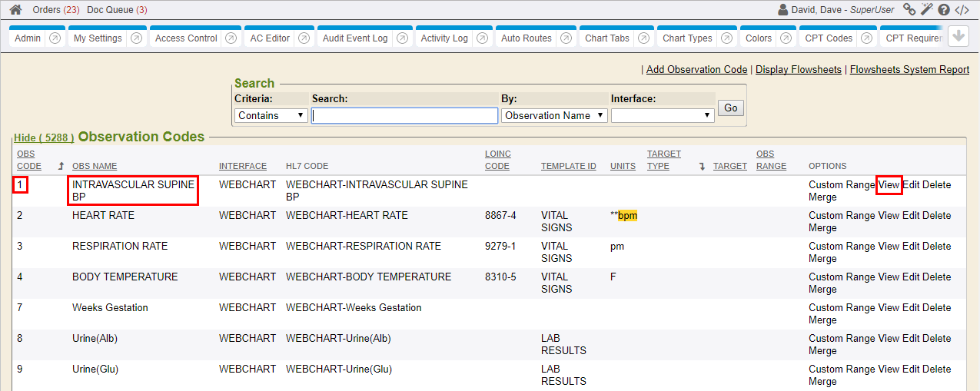Viewport: 980px width, 391px height.
Task: Sort by the LOINC CODE column header
Action: pos(497,160)
